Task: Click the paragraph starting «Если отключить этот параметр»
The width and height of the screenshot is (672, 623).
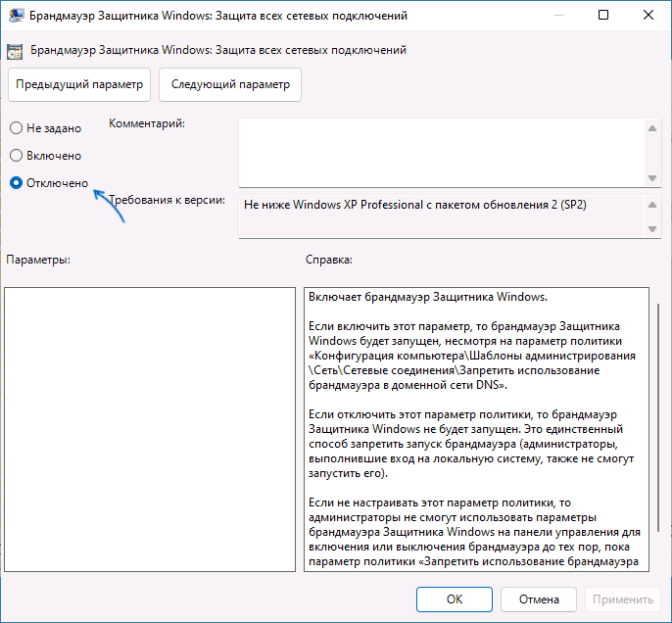Action: click(471, 444)
